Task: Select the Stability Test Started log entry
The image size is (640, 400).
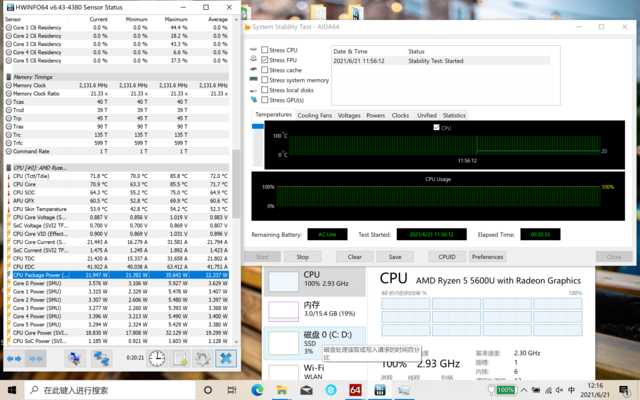Action: click(x=441, y=61)
